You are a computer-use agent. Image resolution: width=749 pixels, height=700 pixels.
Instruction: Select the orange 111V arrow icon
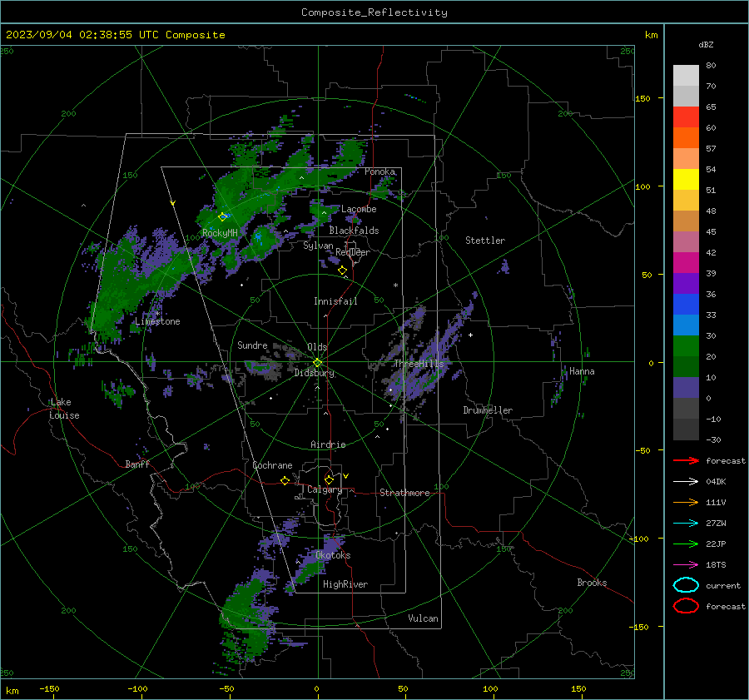pos(686,502)
